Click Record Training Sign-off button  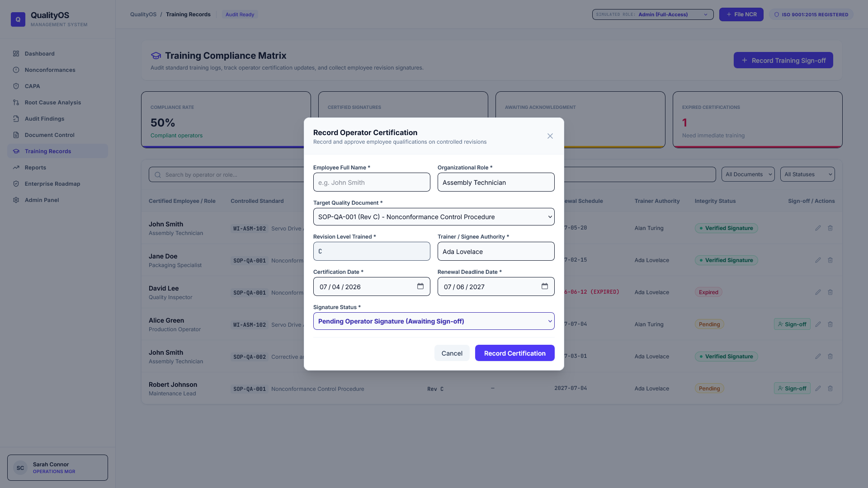(x=783, y=60)
